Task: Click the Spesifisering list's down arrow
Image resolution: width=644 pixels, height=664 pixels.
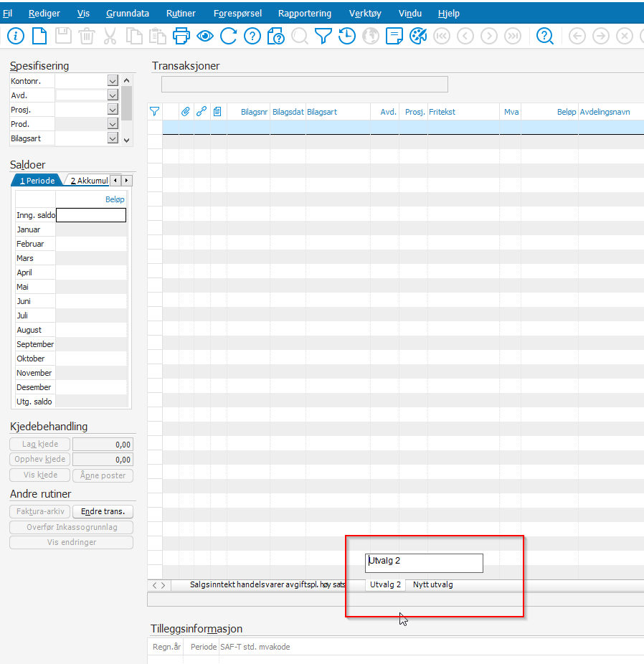Action: (x=126, y=140)
